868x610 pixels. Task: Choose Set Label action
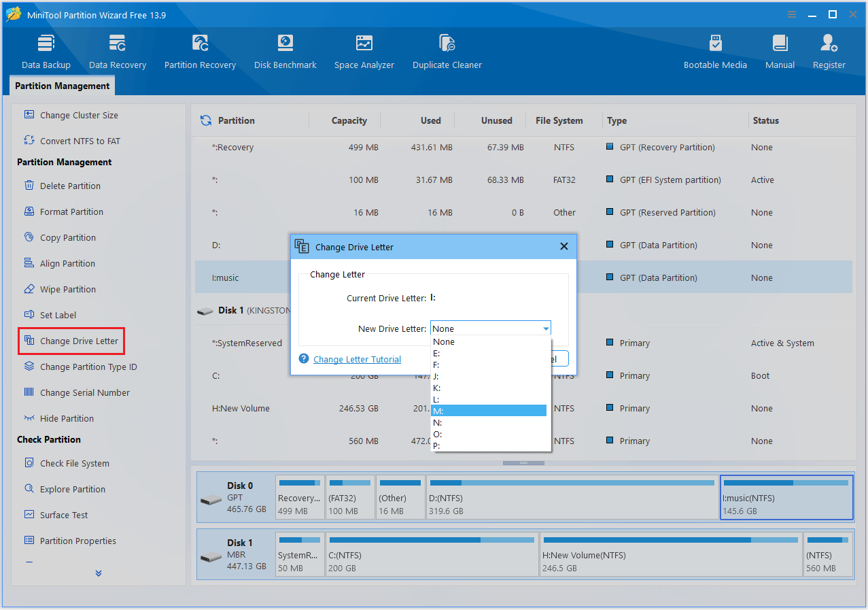[x=50, y=315]
